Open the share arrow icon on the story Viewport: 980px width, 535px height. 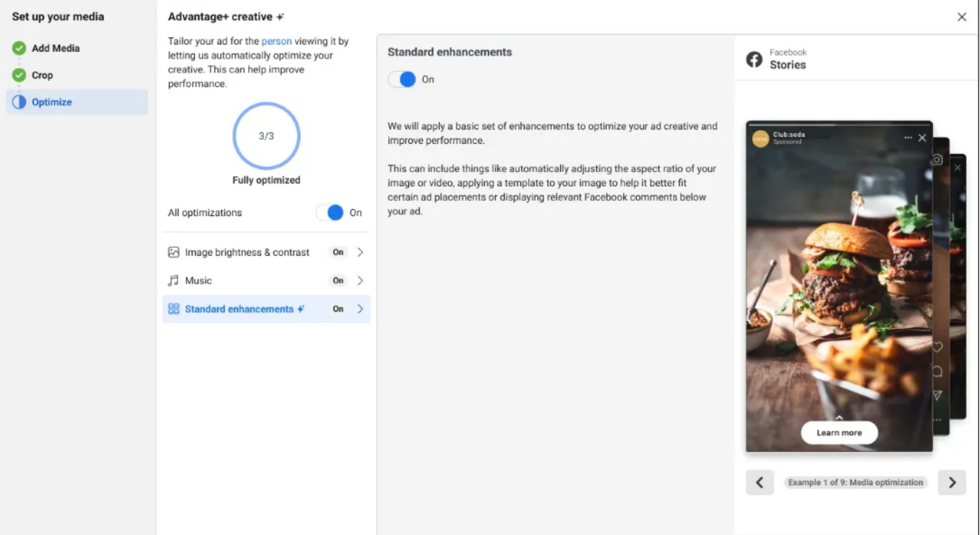(x=937, y=396)
